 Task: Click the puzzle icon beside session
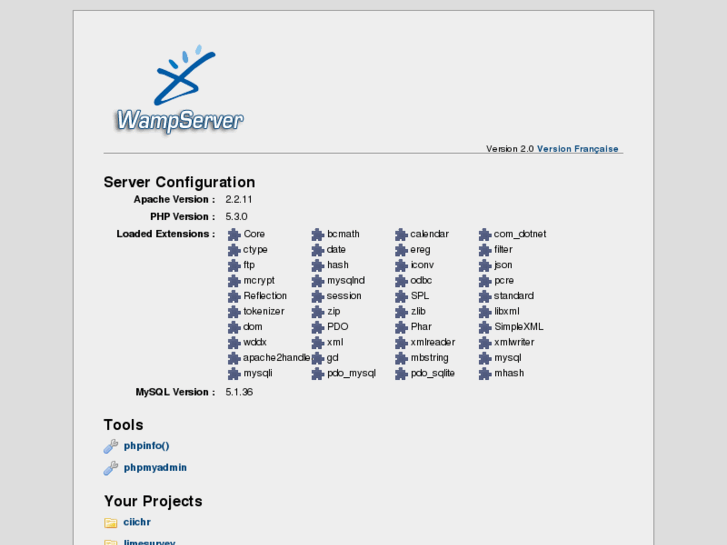point(318,296)
